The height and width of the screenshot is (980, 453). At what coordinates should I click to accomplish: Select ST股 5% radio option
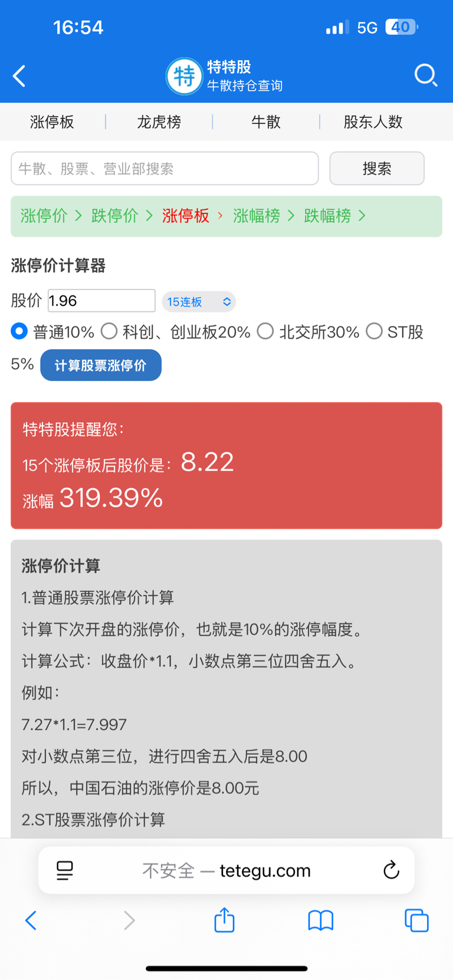pos(374,331)
